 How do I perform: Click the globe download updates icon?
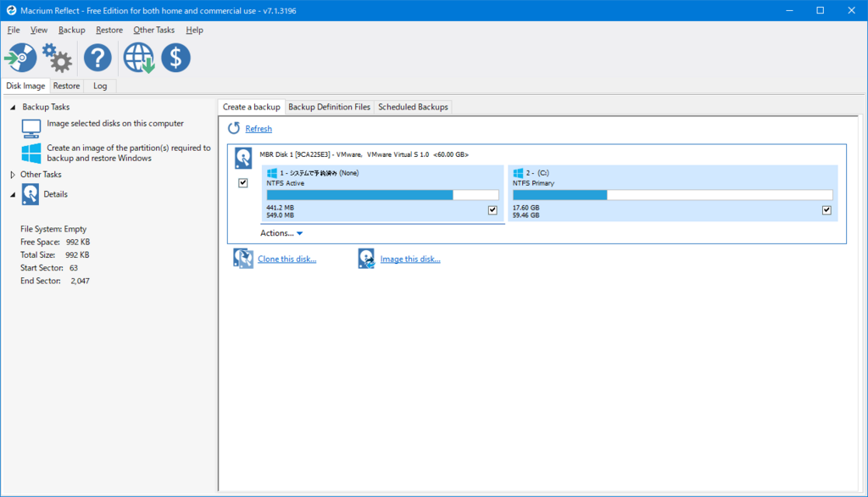[138, 58]
